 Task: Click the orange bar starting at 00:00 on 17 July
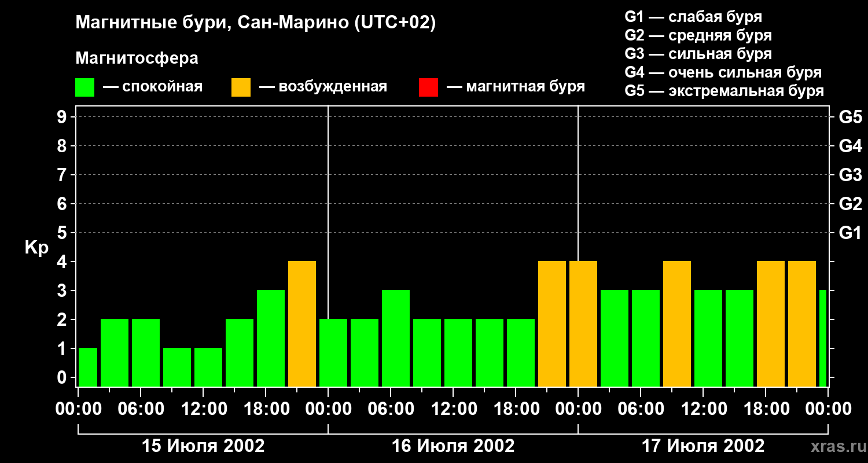click(x=583, y=324)
